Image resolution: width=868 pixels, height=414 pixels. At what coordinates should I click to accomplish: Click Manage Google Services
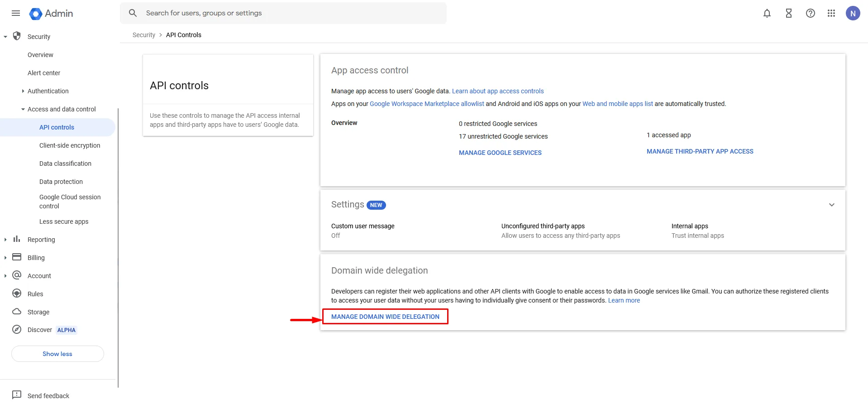coord(500,153)
